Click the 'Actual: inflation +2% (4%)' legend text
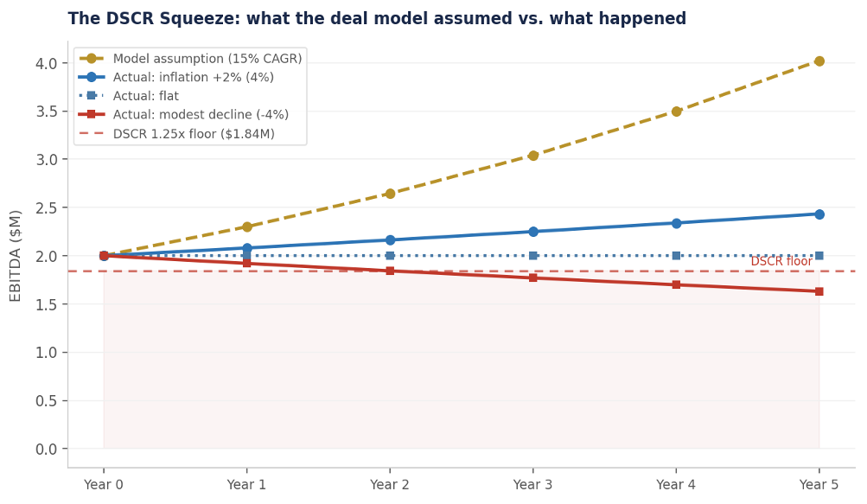 point(194,77)
